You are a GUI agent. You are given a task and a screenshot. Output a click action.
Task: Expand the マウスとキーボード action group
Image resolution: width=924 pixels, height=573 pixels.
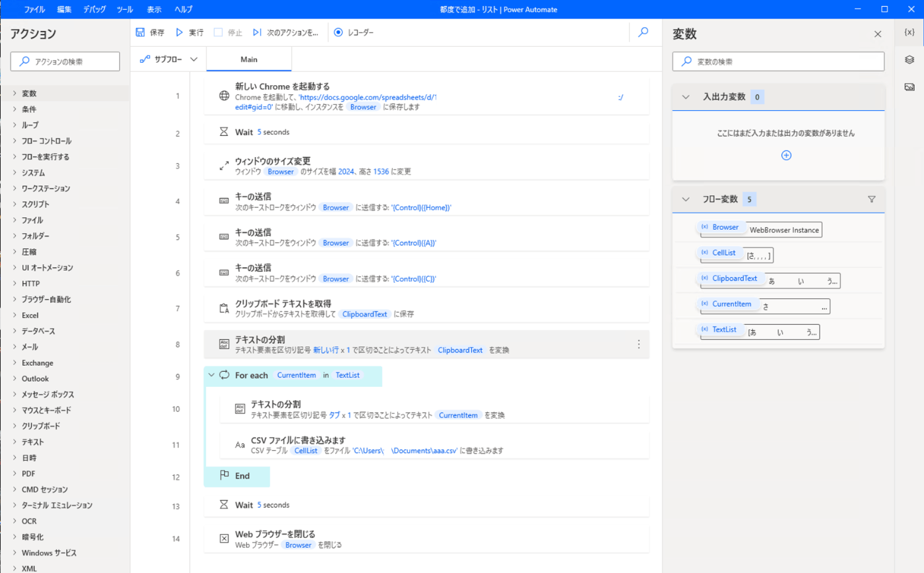15,410
